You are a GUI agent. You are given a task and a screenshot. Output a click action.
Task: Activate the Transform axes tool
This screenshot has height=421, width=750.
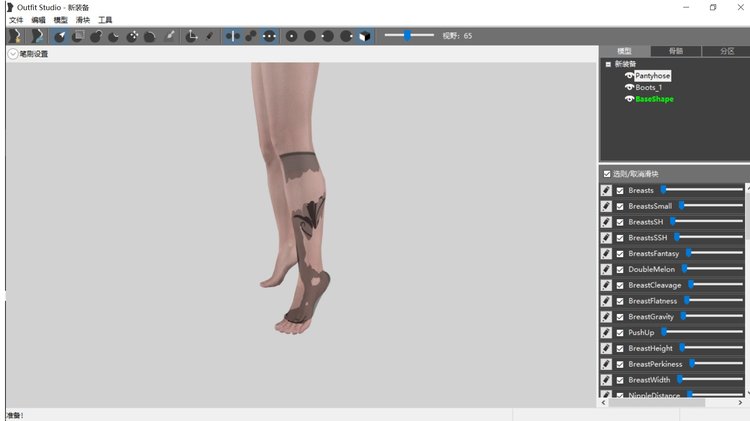point(191,36)
